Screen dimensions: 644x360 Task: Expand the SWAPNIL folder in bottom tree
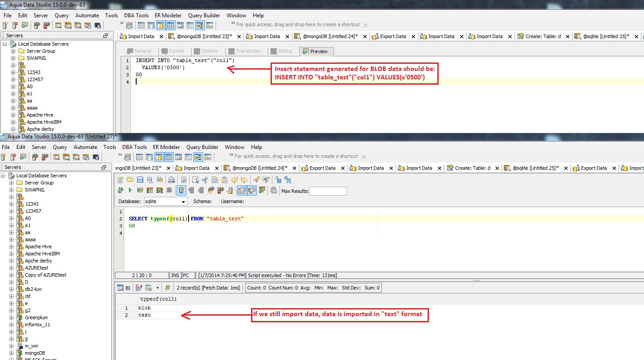coord(12,190)
